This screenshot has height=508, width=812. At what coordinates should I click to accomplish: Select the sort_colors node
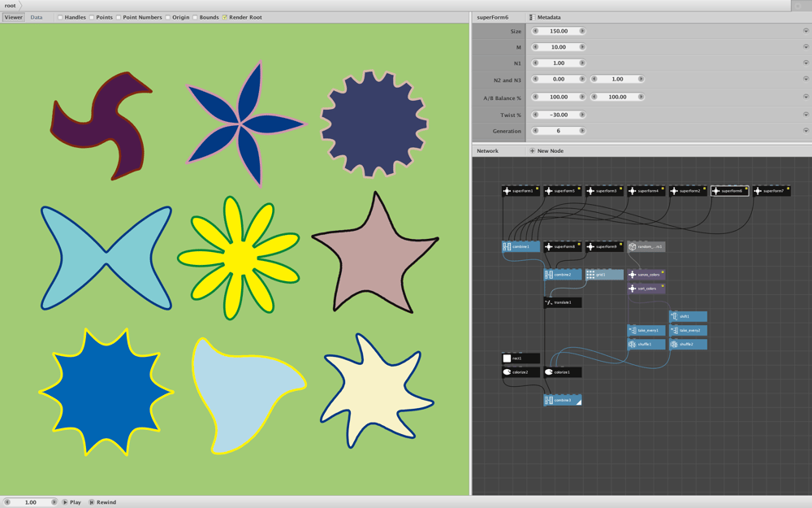click(646, 289)
